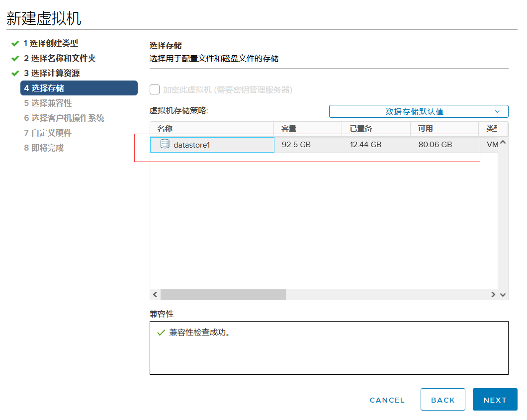
Task: Go to step 1 选择创建类型
Action: click(x=51, y=43)
